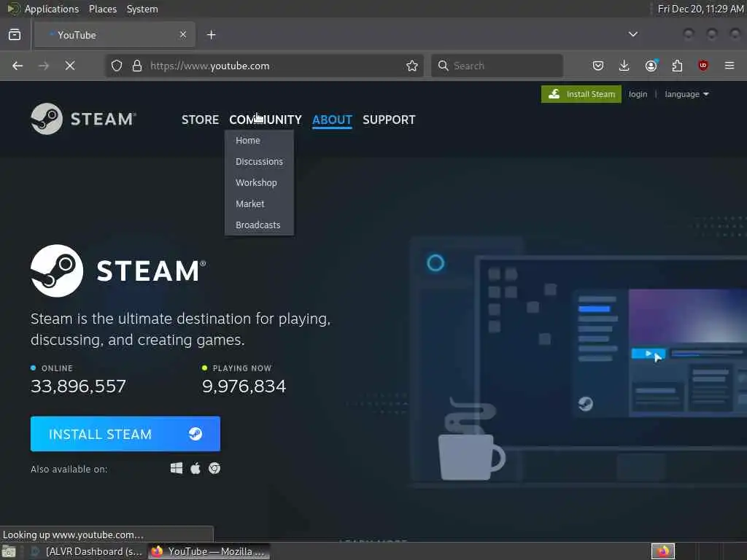The image size is (747, 560).
Task: Click the login link
Action: pyautogui.click(x=638, y=94)
